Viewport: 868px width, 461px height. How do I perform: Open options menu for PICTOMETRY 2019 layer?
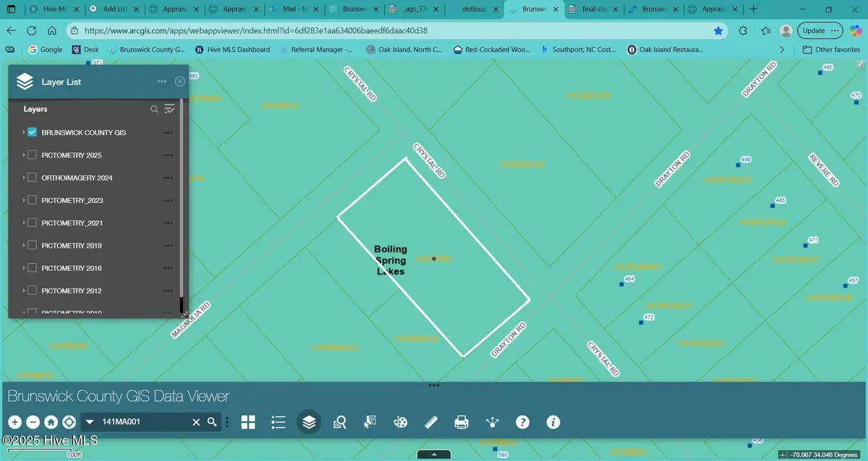click(x=168, y=246)
